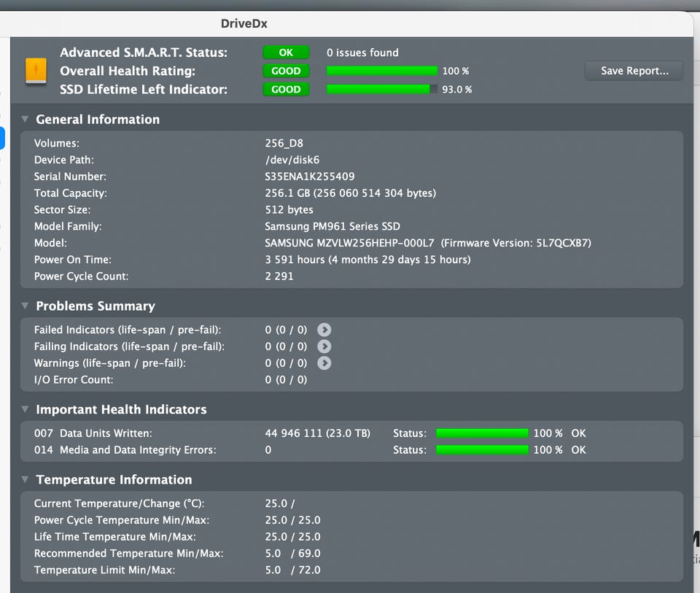This screenshot has height=593, width=700.
Task: Collapse Important Health Indicators section
Action: (25, 409)
